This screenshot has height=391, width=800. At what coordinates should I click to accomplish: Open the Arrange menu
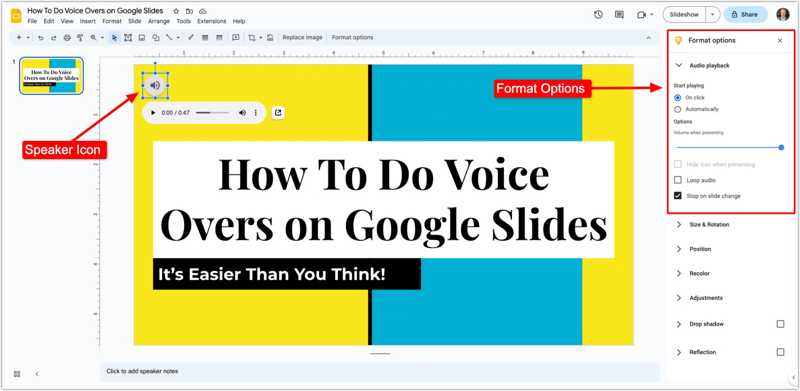point(159,21)
